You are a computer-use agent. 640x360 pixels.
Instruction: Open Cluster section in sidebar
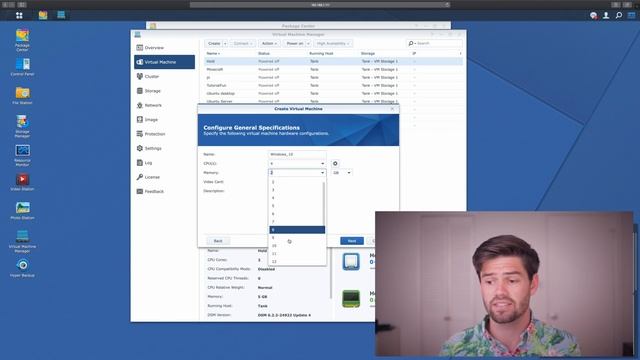pos(164,76)
